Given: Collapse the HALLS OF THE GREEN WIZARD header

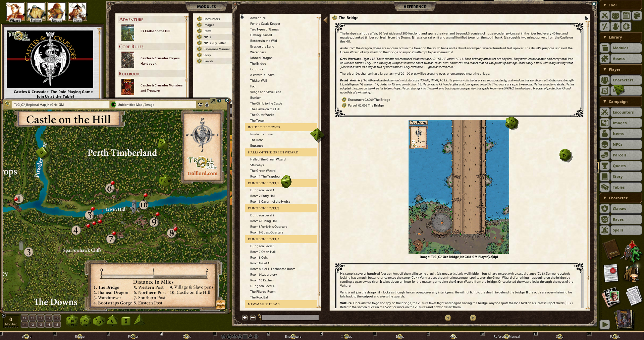Looking at the screenshot, I should (x=281, y=152).
